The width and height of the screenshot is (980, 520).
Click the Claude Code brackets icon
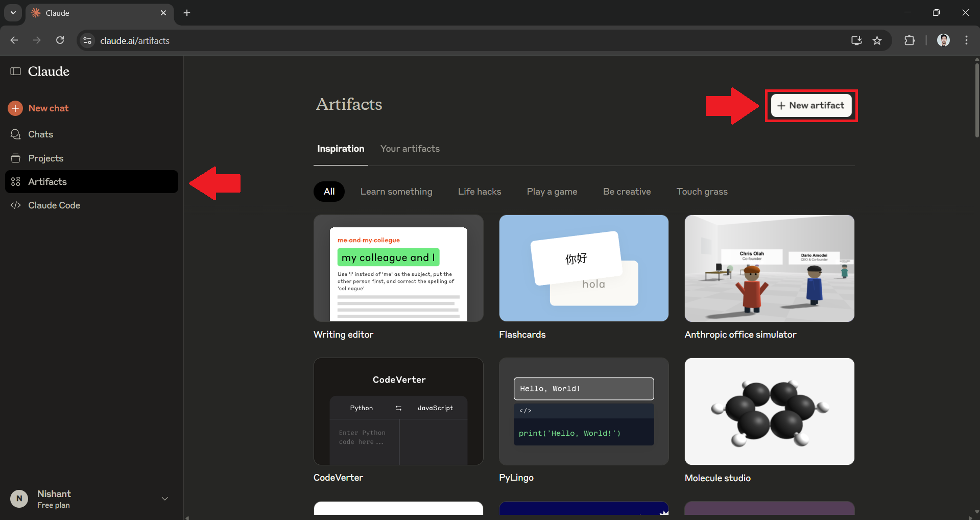tap(16, 205)
